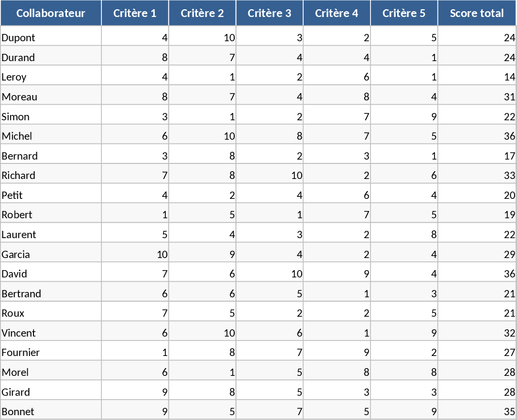Click the Bertrand name cell

(x=51, y=293)
